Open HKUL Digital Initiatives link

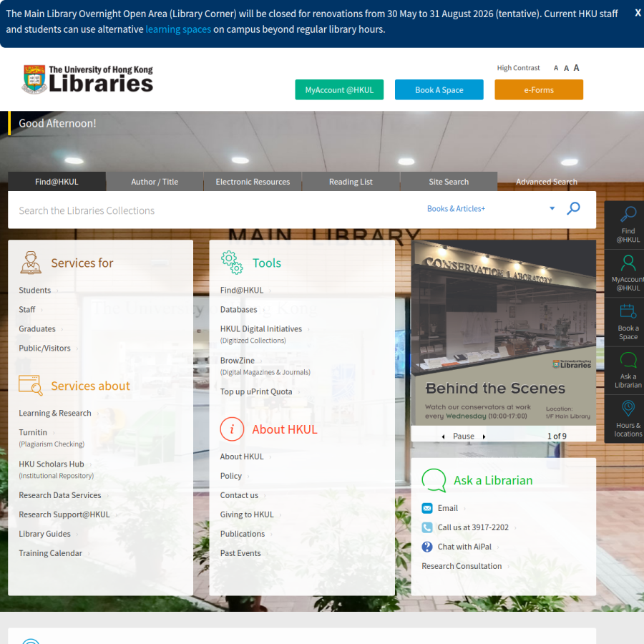[x=261, y=328]
